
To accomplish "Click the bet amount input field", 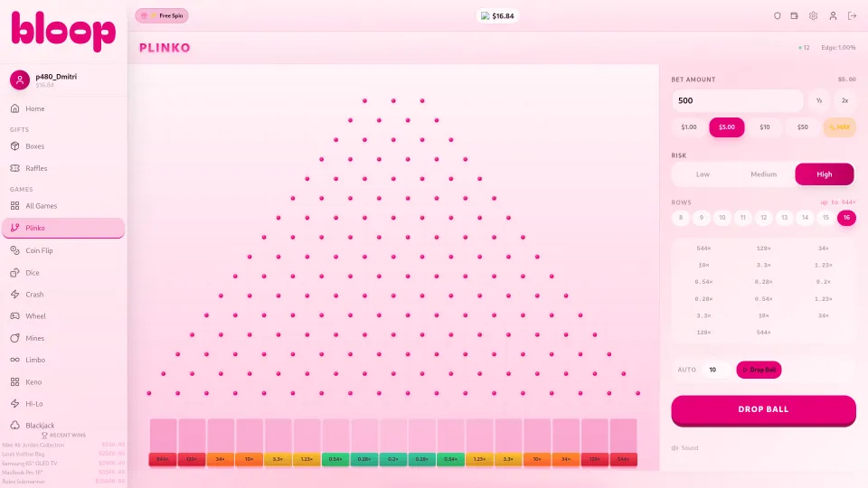I will click(738, 100).
